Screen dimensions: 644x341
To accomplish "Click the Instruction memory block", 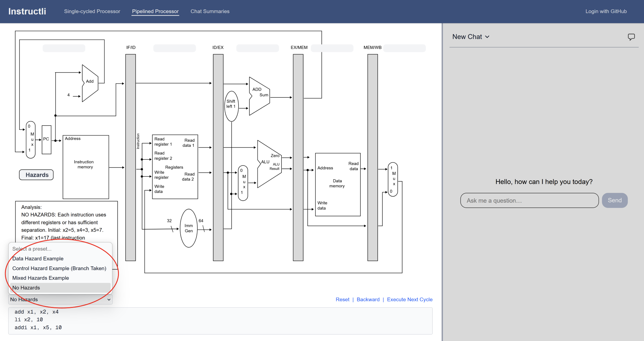I will pos(86,167).
